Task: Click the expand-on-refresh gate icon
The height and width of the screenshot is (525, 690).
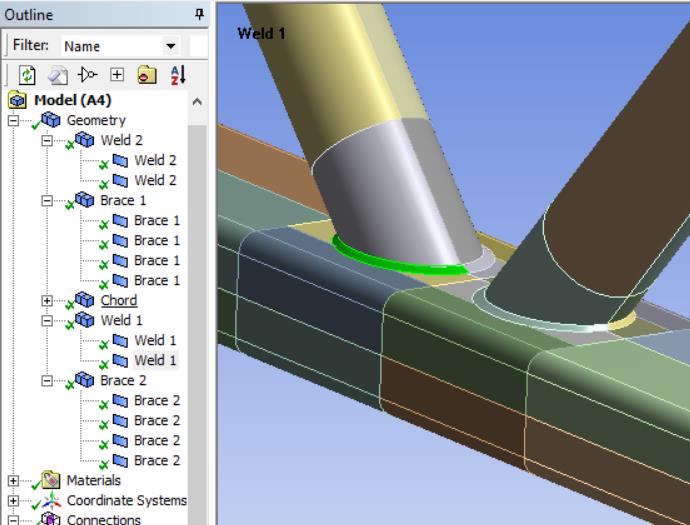Action: (x=87, y=74)
